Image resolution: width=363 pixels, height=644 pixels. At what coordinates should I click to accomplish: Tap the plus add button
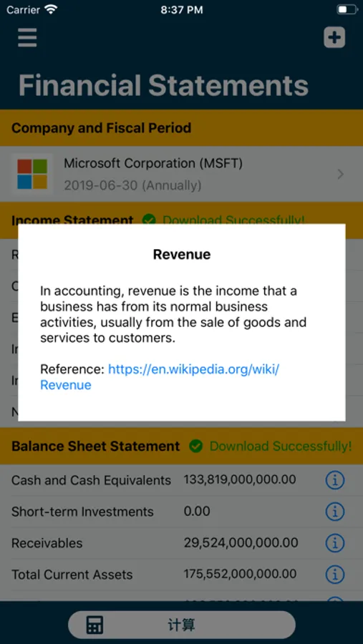334,37
